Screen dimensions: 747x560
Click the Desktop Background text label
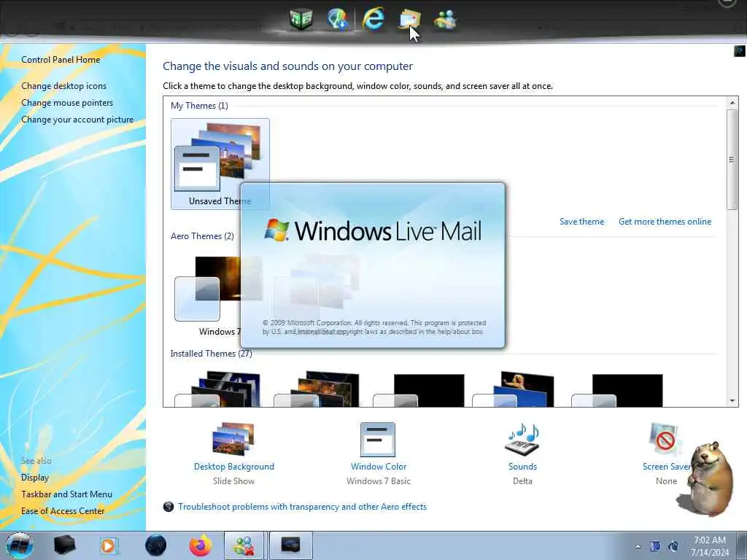tap(234, 467)
